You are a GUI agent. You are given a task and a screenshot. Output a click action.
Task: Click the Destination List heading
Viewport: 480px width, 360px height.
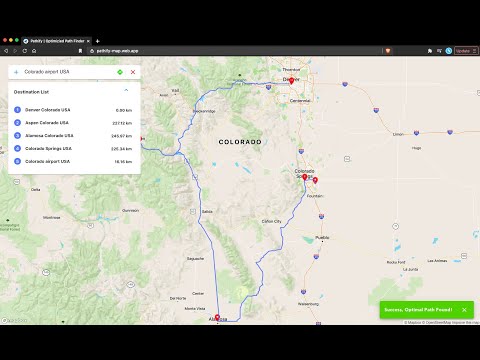(x=31, y=92)
